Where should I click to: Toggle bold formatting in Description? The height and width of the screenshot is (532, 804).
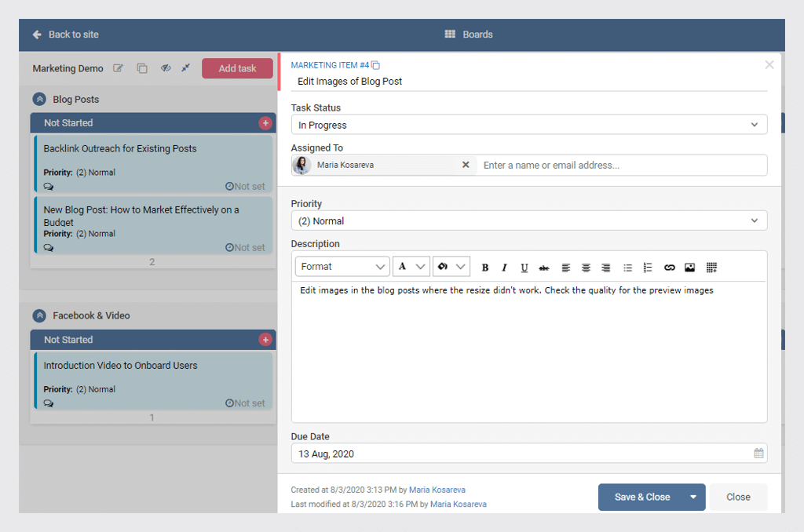[x=485, y=267]
